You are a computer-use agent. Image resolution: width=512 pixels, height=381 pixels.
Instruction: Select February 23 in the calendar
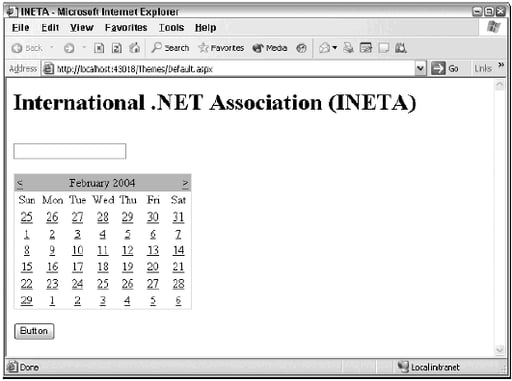[x=52, y=284]
